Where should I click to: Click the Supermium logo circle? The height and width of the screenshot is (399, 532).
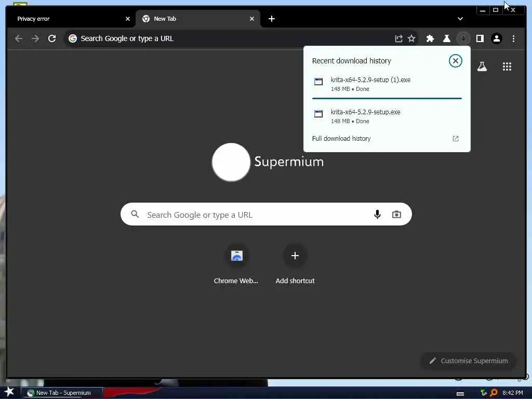(x=231, y=162)
